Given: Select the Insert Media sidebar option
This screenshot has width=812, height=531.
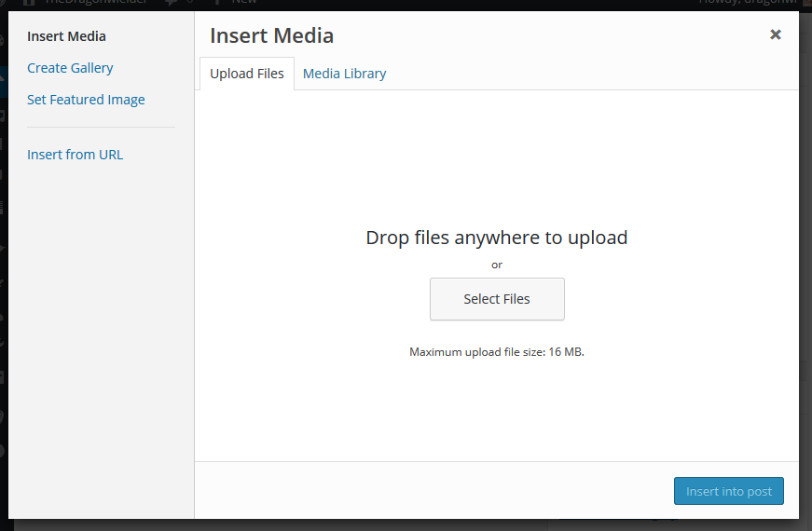Looking at the screenshot, I should coord(66,36).
